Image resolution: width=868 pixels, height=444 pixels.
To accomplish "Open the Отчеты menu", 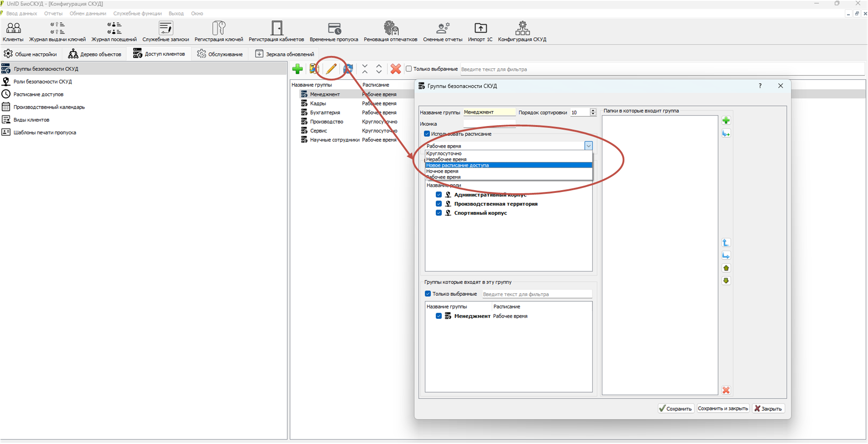I will (53, 14).
